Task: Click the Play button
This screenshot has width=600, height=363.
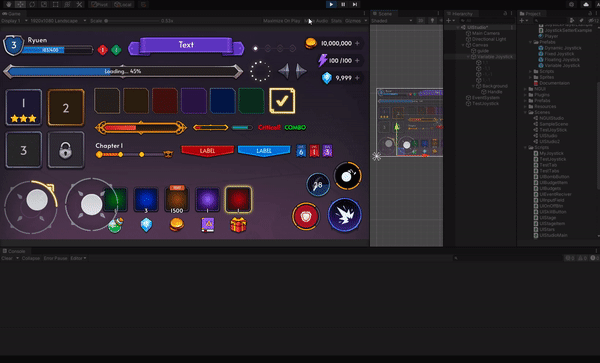Action: pos(331,5)
